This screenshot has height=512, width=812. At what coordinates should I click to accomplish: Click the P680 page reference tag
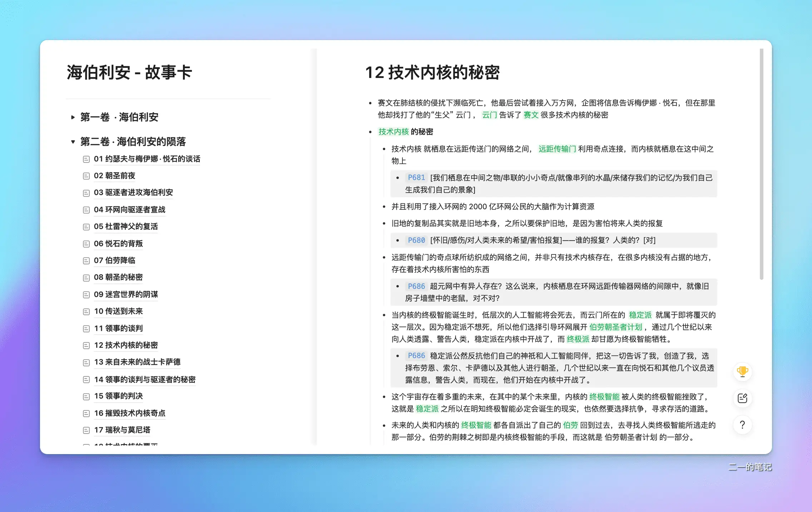click(416, 240)
